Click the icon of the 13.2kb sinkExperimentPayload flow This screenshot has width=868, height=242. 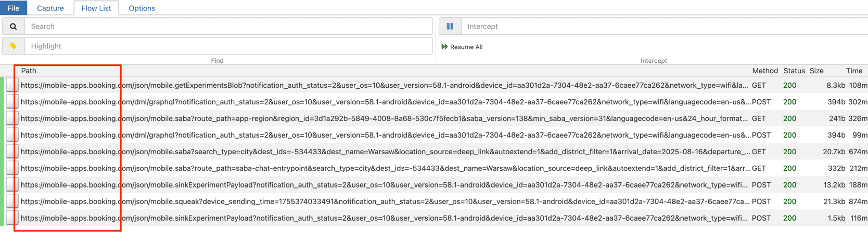pos(12,185)
